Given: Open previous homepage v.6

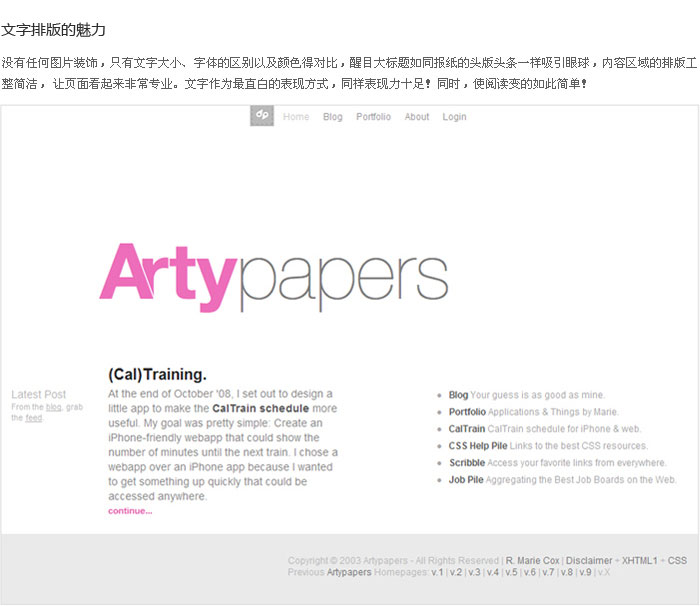Looking at the screenshot, I should [529, 572].
